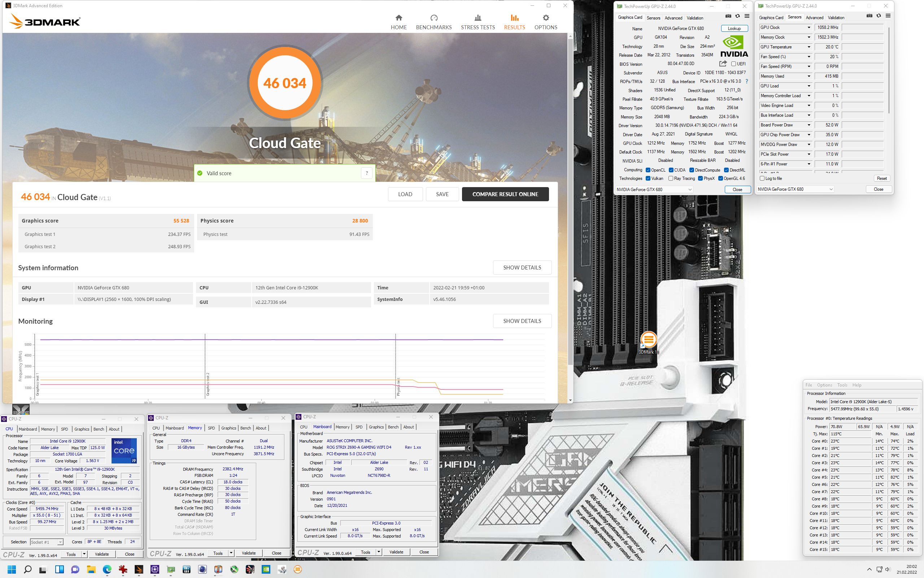The height and width of the screenshot is (578, 924).
Task: Click the Lookup button in GPU-Z
Action: pyautogui.click(x=734, y=28)
